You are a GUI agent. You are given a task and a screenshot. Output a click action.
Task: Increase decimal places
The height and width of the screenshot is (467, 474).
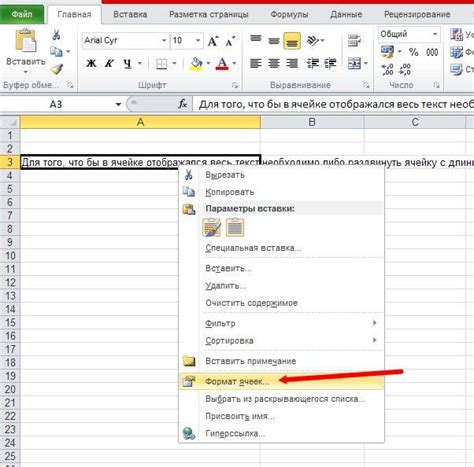(x=387, y=69)
